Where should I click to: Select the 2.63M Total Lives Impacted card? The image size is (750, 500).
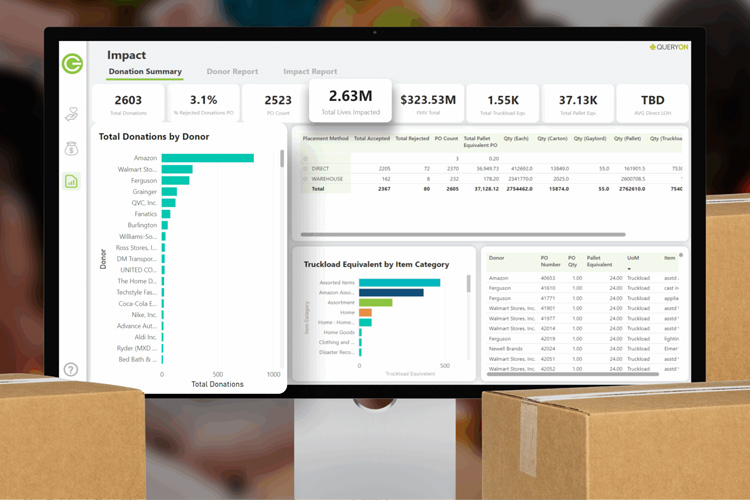351,101
